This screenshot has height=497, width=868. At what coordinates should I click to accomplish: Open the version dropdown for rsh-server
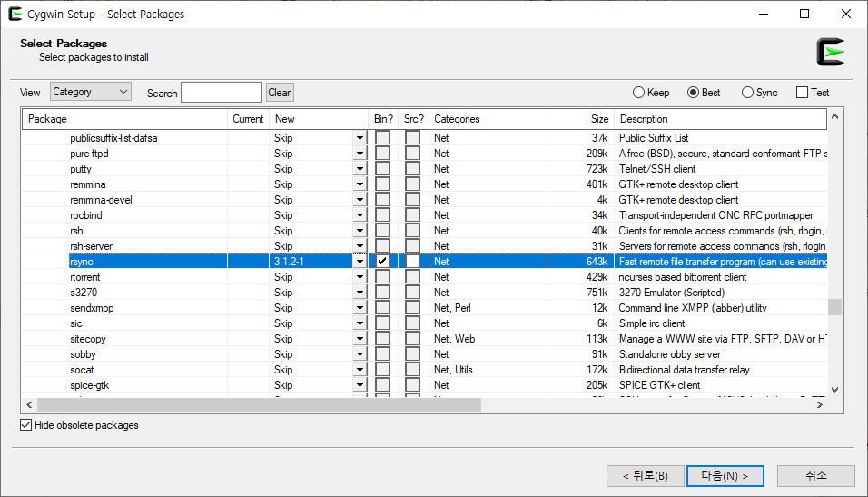point(360,246)
